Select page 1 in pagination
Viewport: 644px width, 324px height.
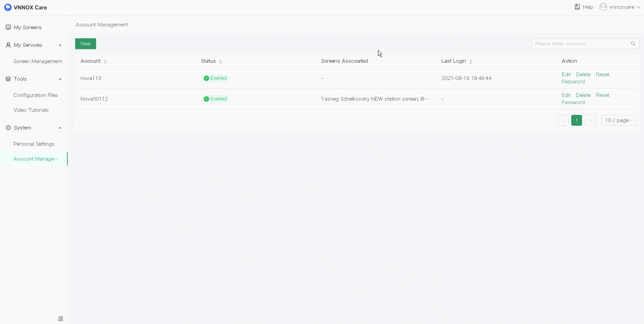pos(576,120)
